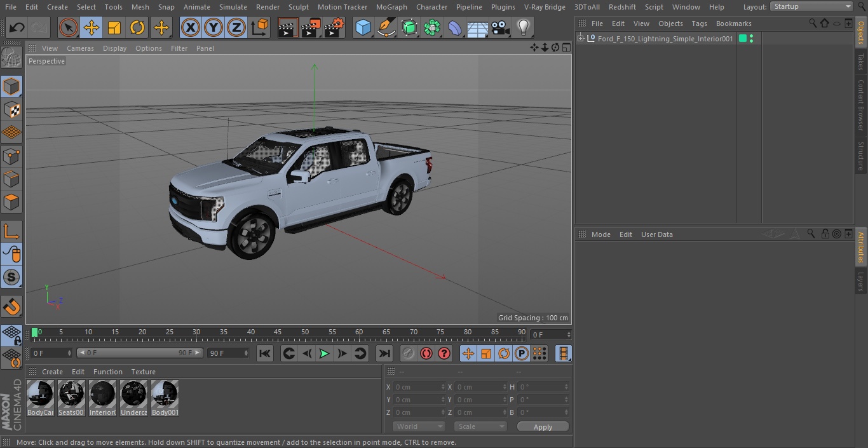Add a MoGraph array object
The image size is (868, 448).
[432, 27]
